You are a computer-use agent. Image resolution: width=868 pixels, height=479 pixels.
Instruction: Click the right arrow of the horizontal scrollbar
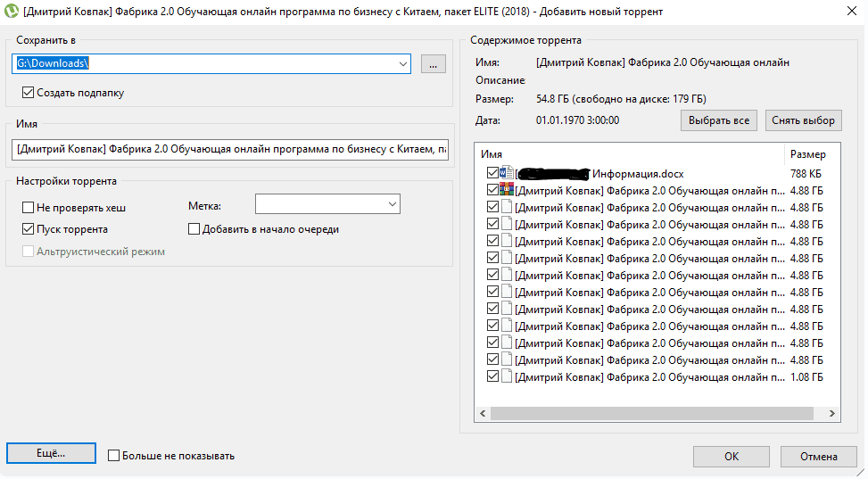click(833, 414)
